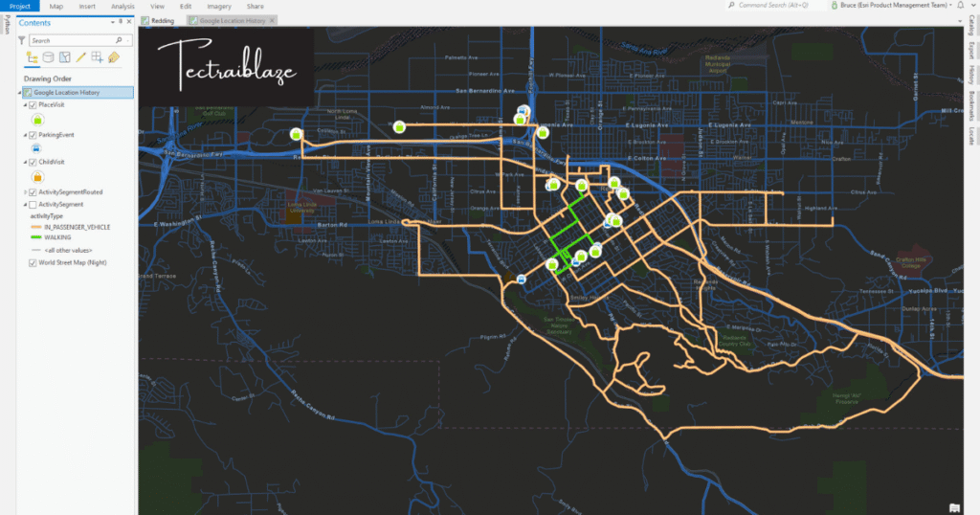The image size is (980, 515).
Task: Toggle World Street Map (Night) basemap checkbox
Action: point(33,263)
